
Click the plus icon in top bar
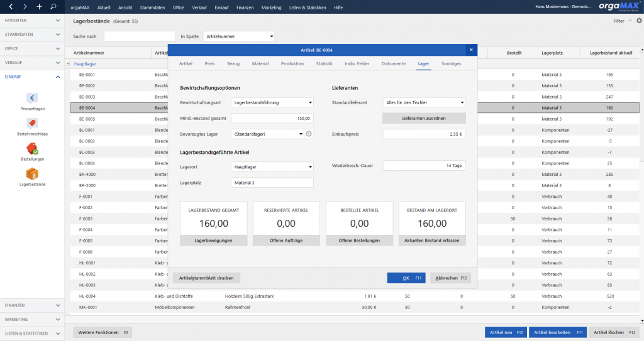point(39,6)
